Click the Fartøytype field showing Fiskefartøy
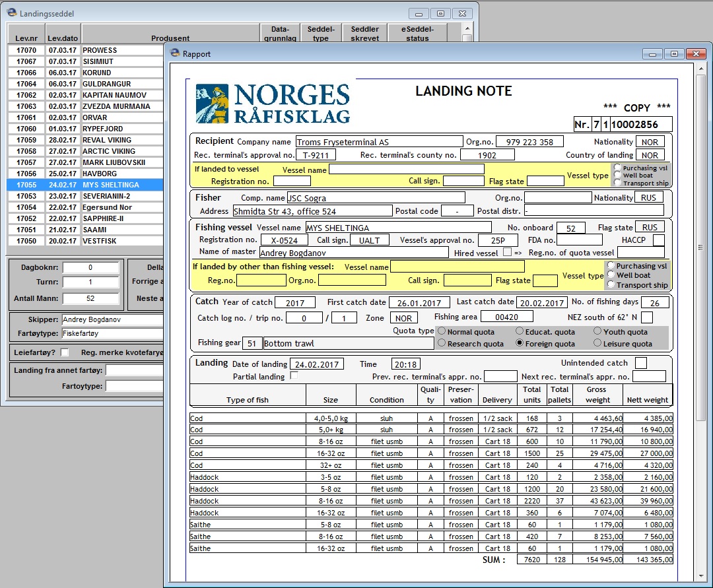This screenshot has width=713, height=588. coord(112,333)
